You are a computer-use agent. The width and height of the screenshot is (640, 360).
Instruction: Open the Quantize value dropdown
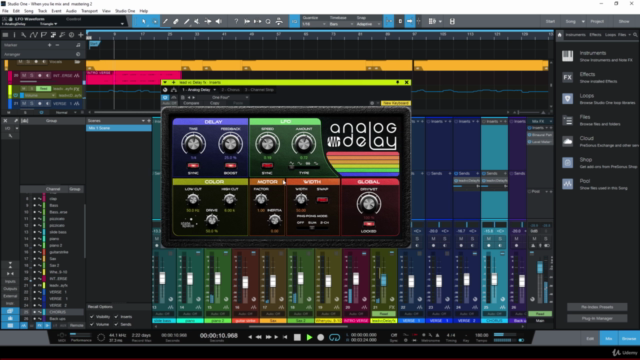(x=314, y=24)
